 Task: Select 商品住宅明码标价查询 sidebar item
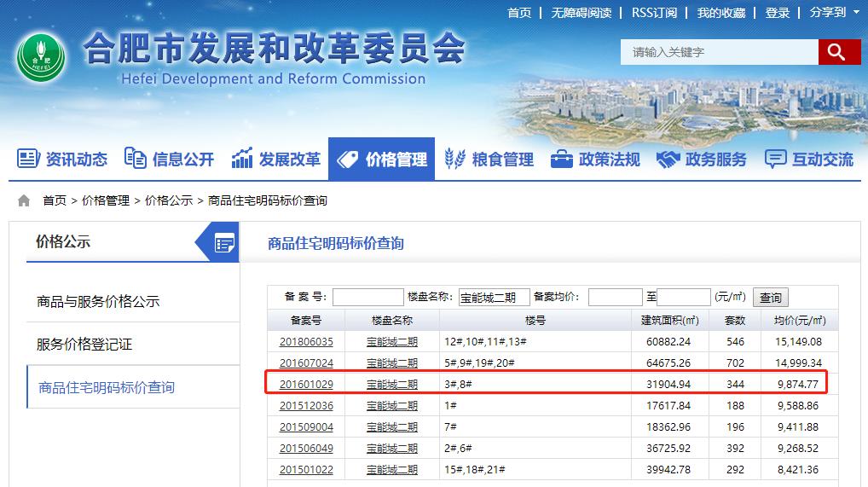click(x=133, y=387)
